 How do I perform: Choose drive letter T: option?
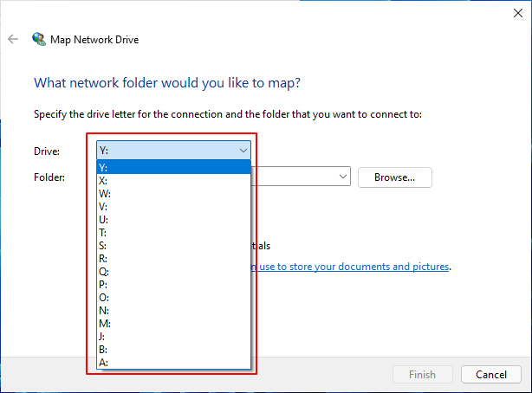coord(173,233)
